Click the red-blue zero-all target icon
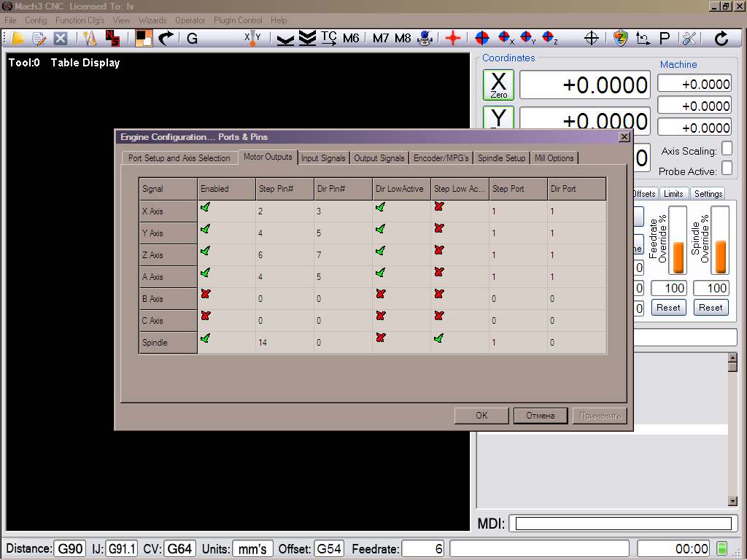Screen dimensions: 747x560 (482, 38)
